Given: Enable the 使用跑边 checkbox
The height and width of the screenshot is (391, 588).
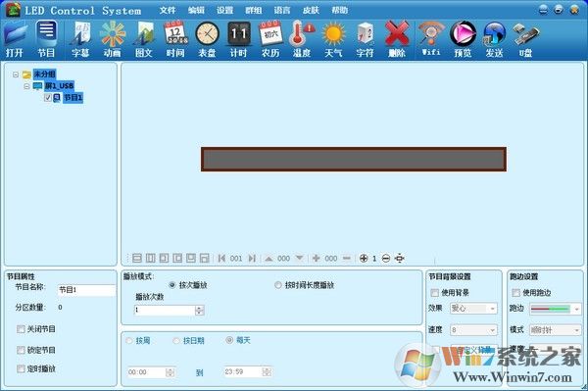Looking at the screenshot, I should pyautogui.click(x=516, y=292).
